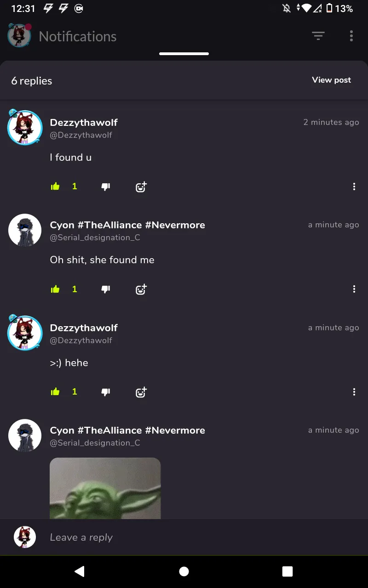Open options menu for ">:) hehe" reply
The width and height of the screenshot is (368, 588).
(x=354, y=392)
